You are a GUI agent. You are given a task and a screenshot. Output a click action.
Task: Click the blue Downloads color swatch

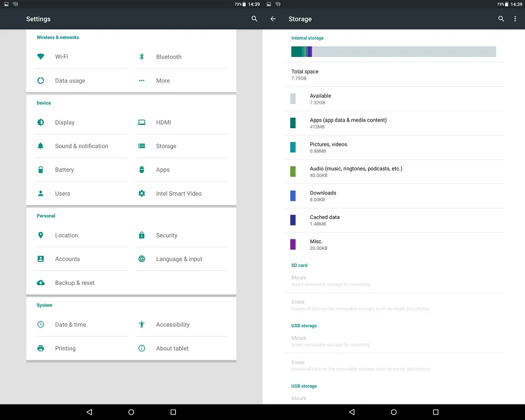click(293, 196)
